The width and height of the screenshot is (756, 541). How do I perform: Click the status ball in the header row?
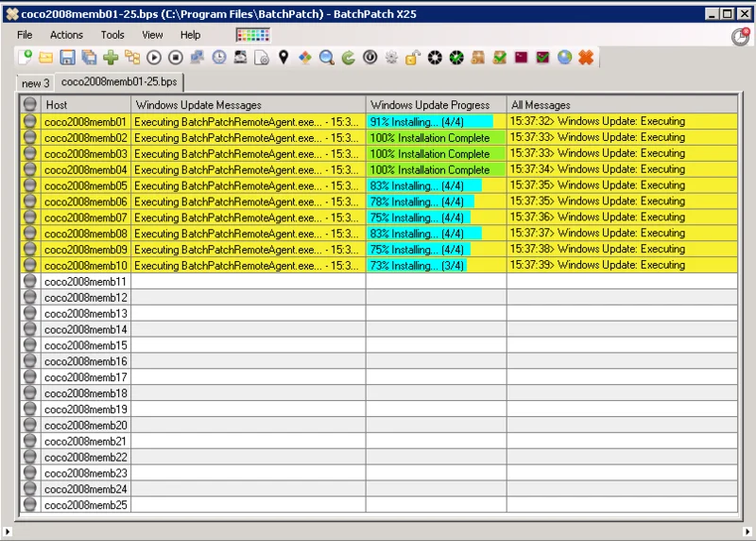(30, 104)
